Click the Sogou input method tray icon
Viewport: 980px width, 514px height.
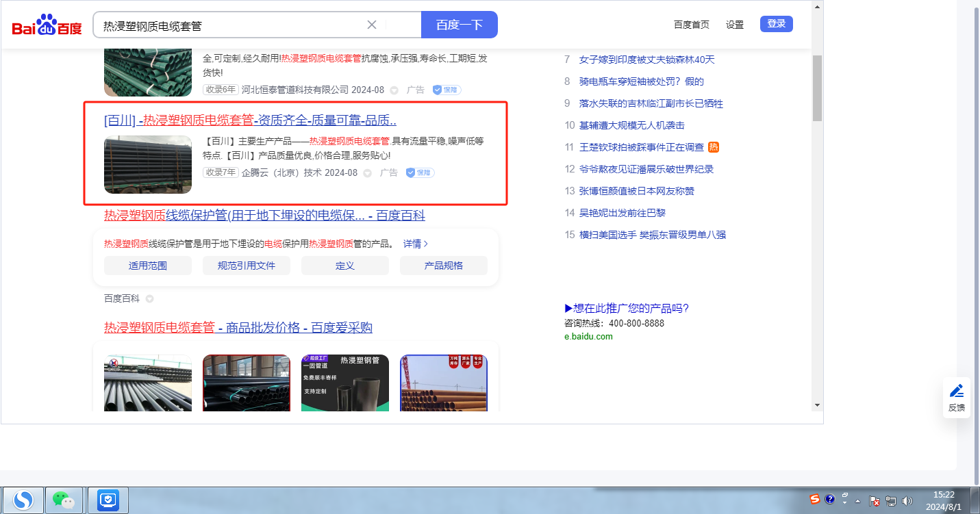[x=814, y=499]
